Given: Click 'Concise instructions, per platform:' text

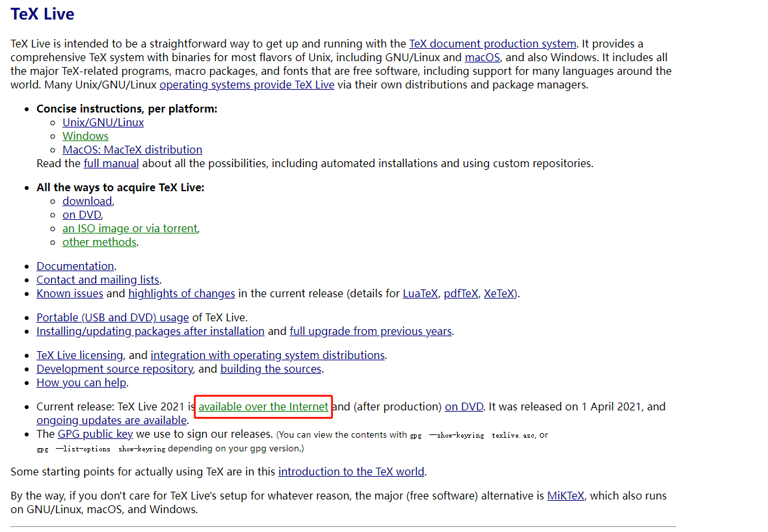Looking at the screenshot, I should click(127, 109).
